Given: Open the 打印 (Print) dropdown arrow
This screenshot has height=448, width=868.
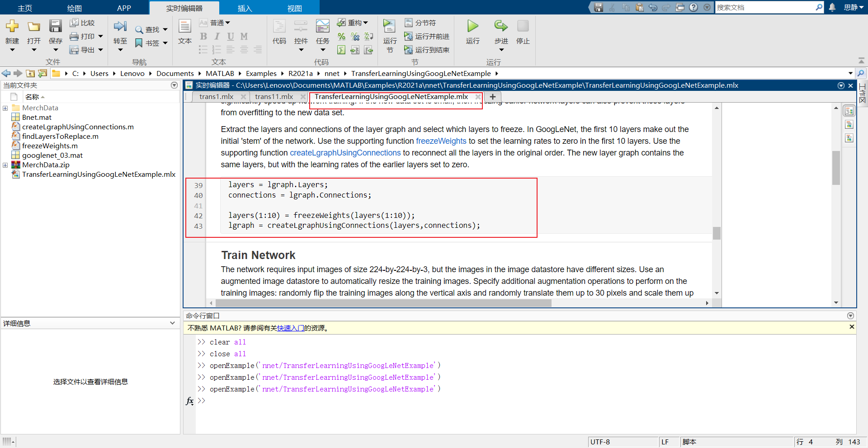Looking at the screenshot, I should tap(100, 36).
